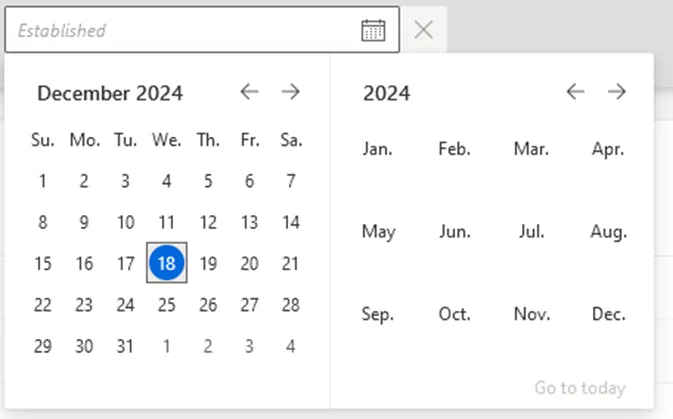The height and width of the screenshot is (419, 673).
Task: Switch to Jun. month
Action: point(455,231)
